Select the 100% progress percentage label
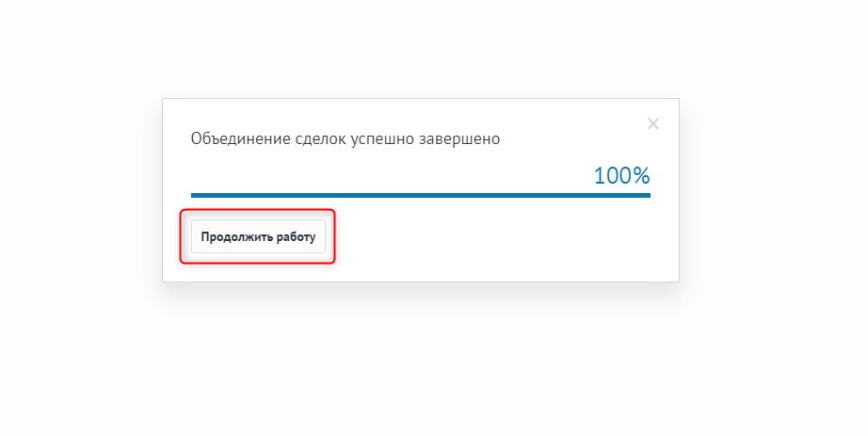The image size is (868, 436). (x=621, y=175)
